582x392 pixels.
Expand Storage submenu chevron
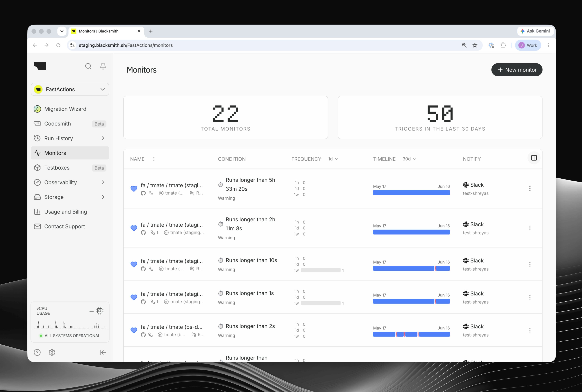point(103,197)
